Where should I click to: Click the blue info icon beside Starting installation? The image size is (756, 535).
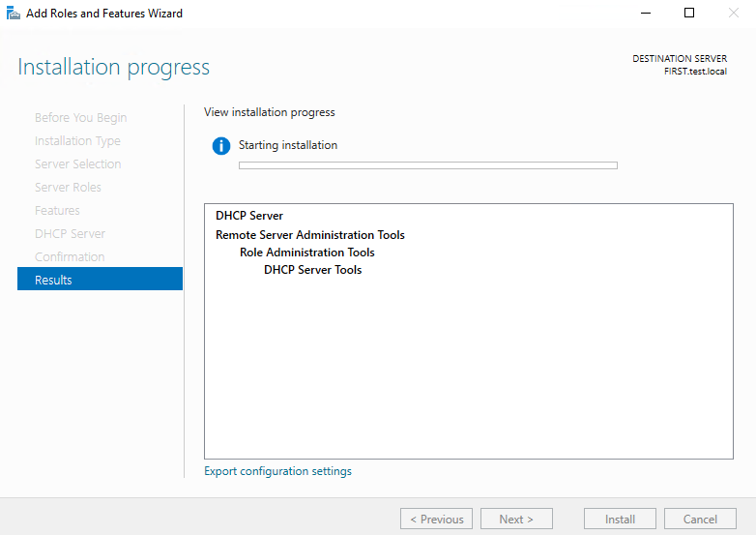(221, 146)
